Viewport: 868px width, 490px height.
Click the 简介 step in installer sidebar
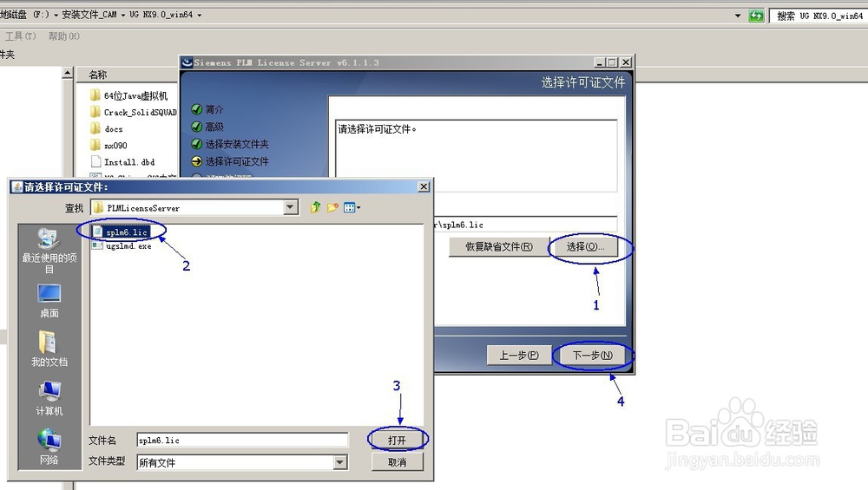pos(207,109)
